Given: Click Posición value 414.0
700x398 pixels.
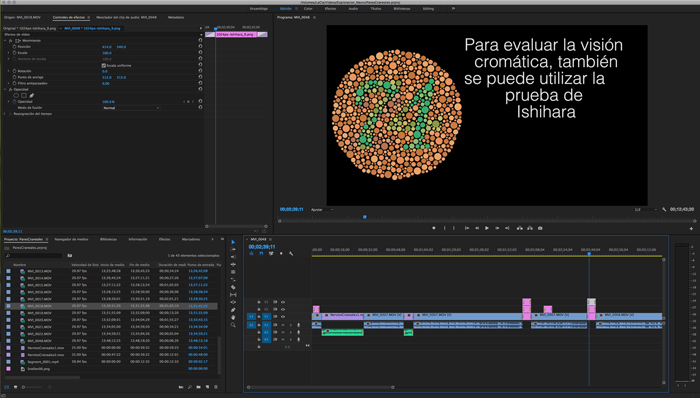Looking at the screenshot, I should coord(107,46).
